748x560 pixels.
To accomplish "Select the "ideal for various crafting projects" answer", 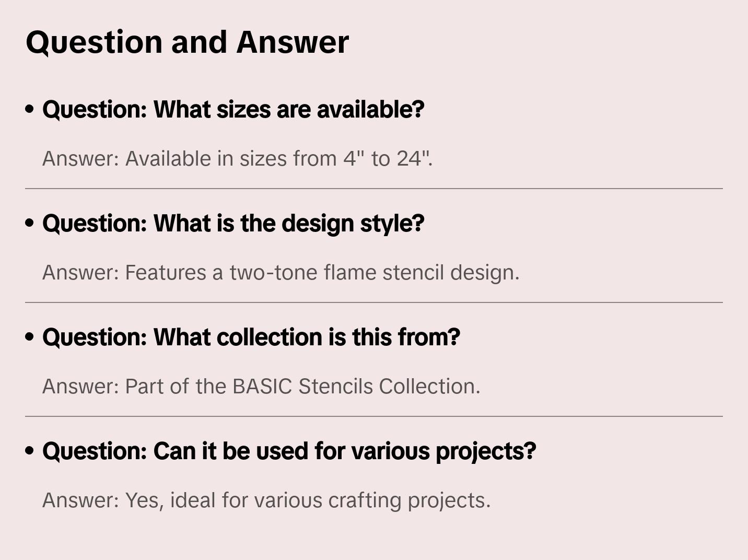I will click(x=266, y=500).
